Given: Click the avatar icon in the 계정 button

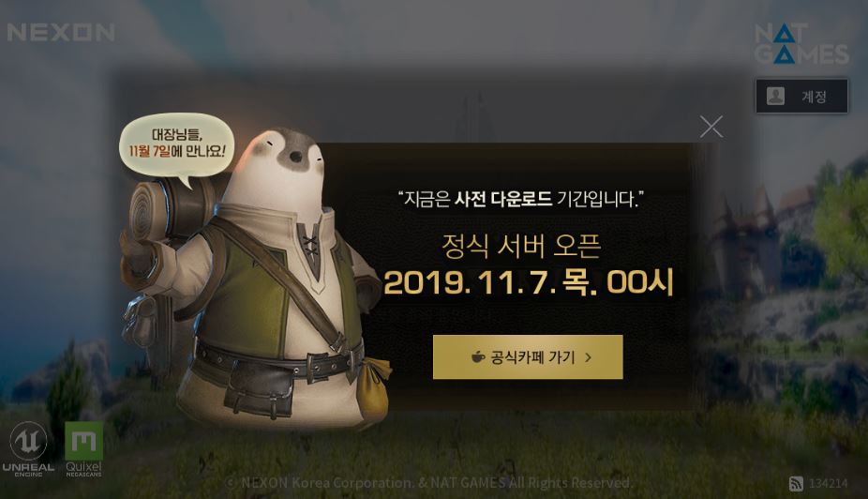Looking at the screenshot, I should coord(775,97).
